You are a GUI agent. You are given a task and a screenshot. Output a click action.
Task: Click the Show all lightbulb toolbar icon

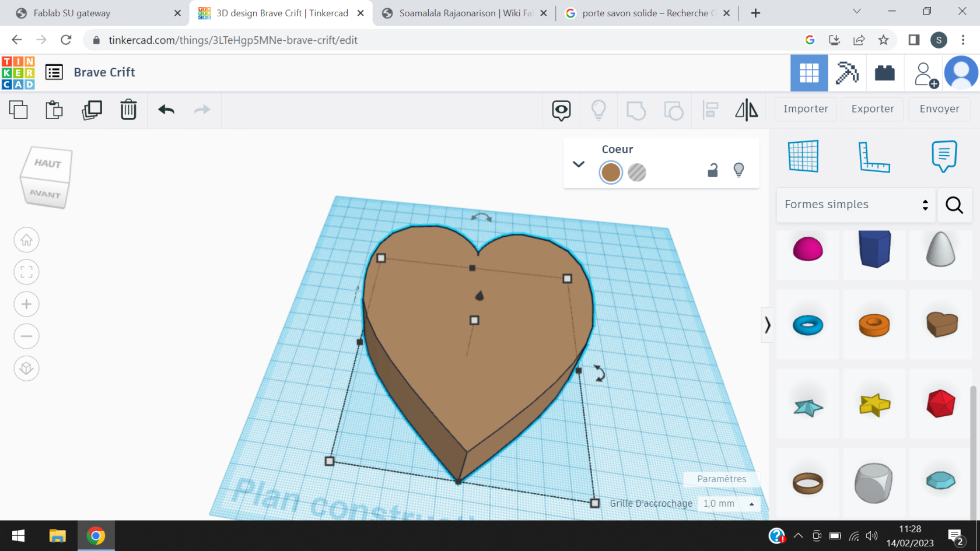598,110
